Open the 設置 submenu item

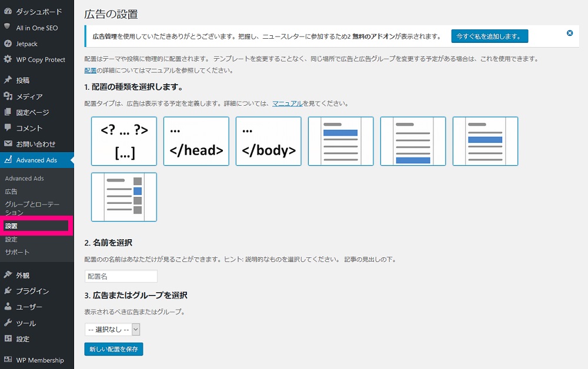(x=11, y=226)
